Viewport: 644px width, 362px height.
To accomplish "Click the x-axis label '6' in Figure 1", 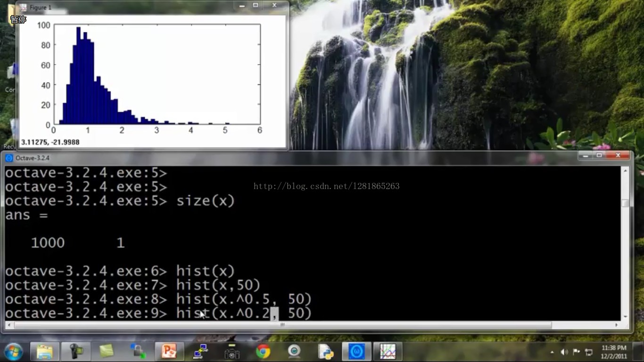I will coord(260,131).
